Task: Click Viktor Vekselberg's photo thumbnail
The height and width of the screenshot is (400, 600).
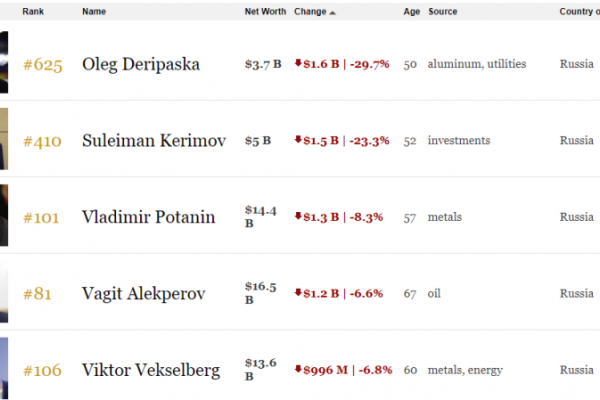Action: (4, 369)
